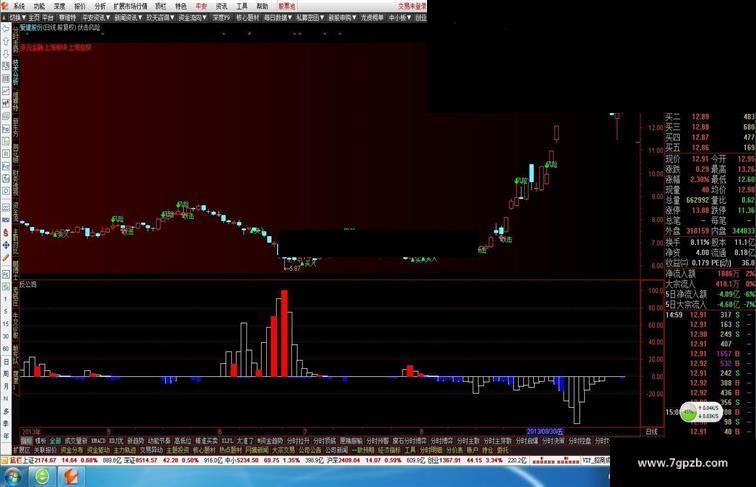Open the 大宗交易 bottom tab

coord(283,449)
